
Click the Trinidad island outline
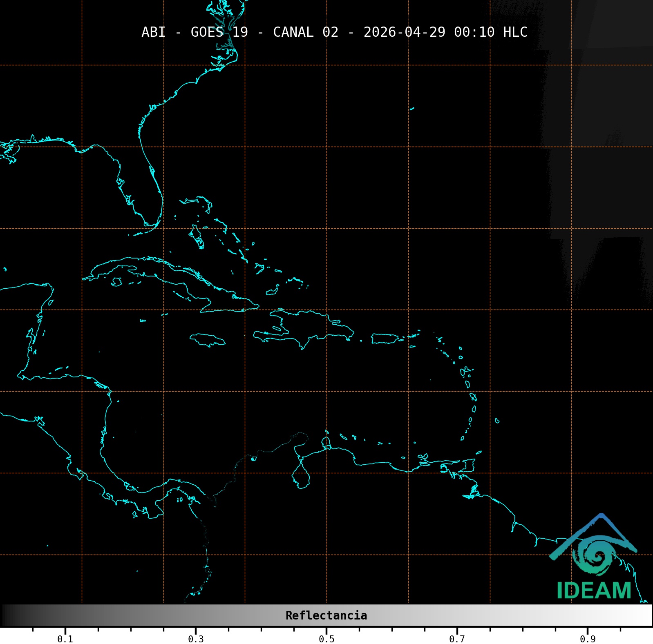tap(468, 466)
